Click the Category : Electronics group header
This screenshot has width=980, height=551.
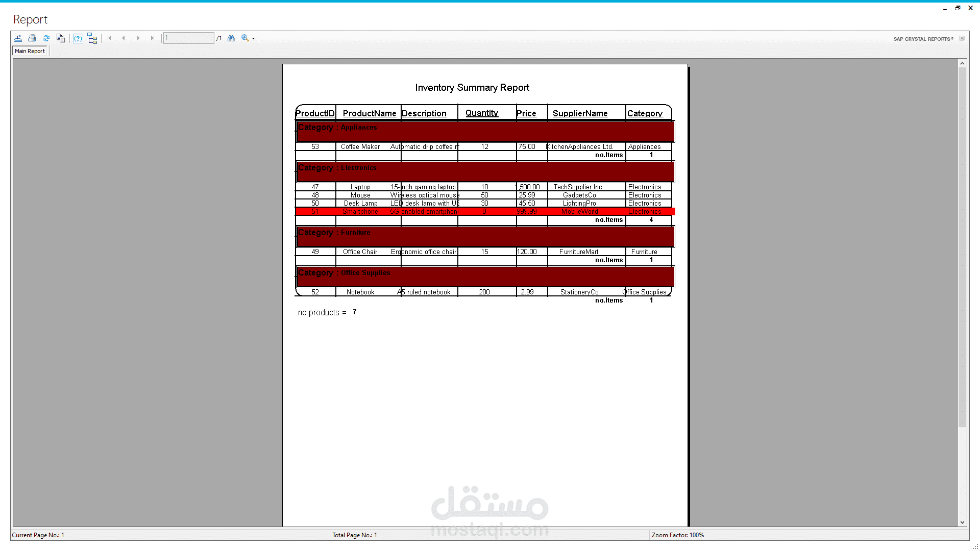pos(337,168)
